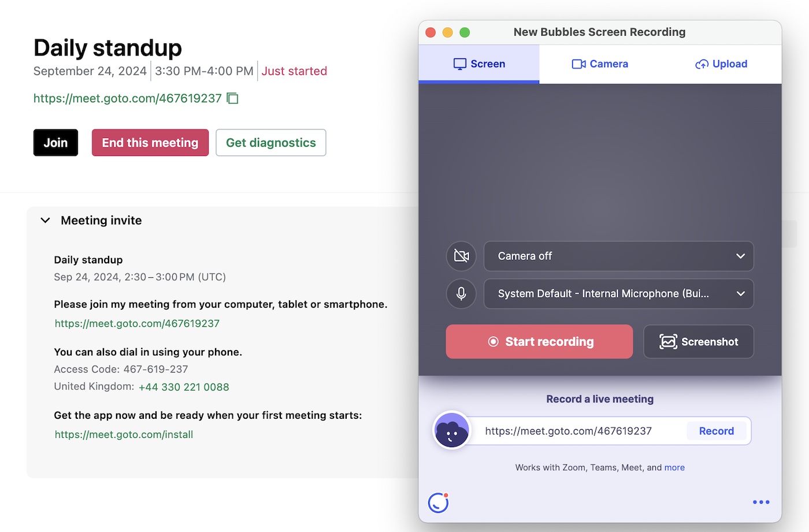Click the screen preview area in Bubbles

[600, 162]
